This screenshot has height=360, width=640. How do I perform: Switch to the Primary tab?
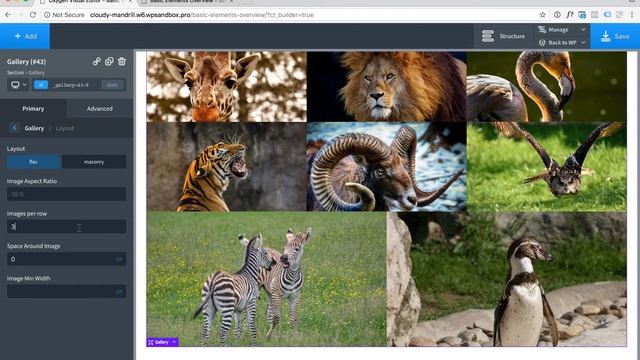(x=33, y=109)
